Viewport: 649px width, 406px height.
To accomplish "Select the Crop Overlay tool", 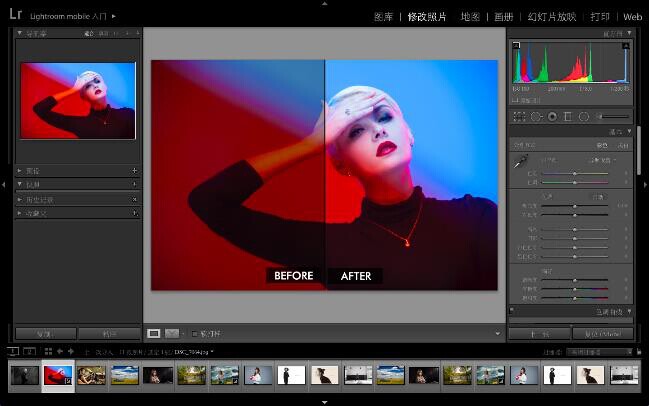I will tap(520, 117).
